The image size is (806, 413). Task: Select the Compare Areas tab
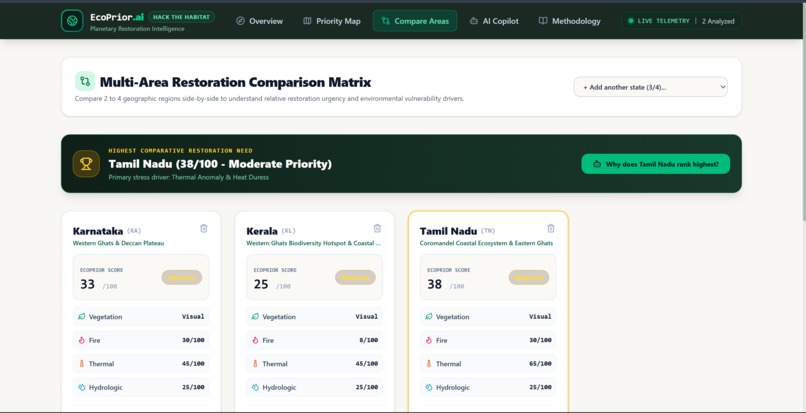point(415,21)
